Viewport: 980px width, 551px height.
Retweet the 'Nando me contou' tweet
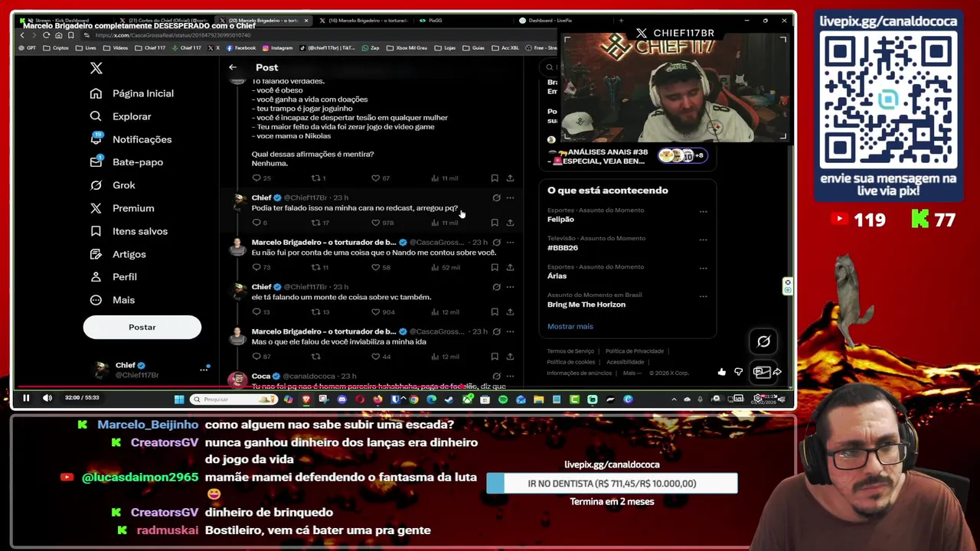[315, 267]
